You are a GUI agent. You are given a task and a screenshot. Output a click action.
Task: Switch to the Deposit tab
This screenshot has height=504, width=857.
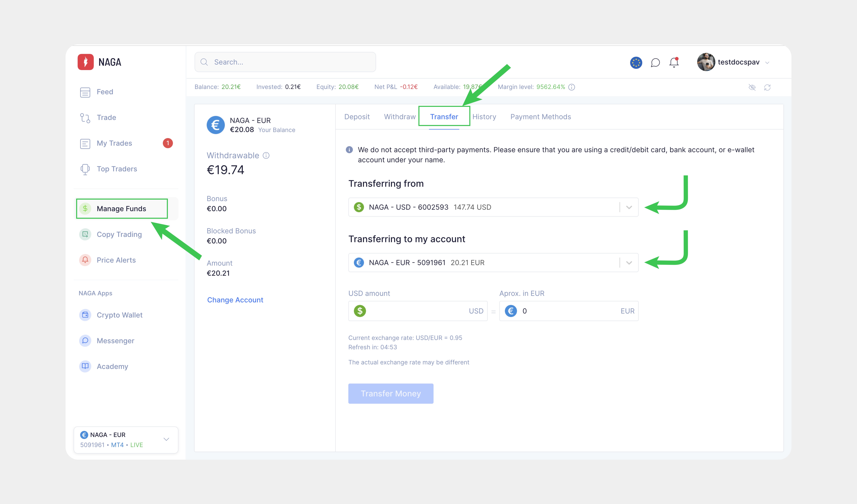[357, 117]
